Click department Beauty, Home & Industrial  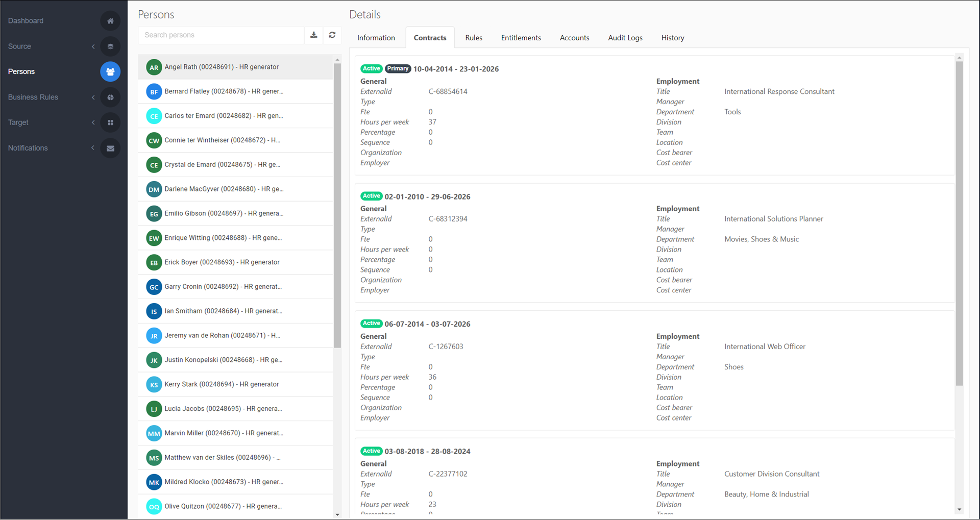(x=767, y=494)
